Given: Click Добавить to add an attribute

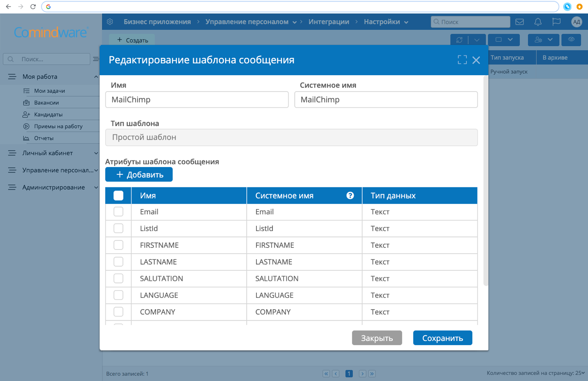Looking at the screenshot, I should 138,174.
